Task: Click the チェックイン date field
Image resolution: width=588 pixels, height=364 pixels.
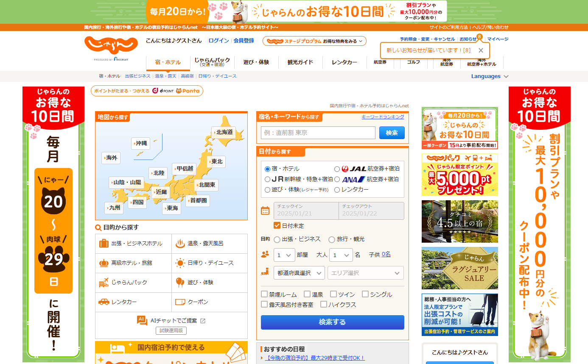Action: point(306,211)
